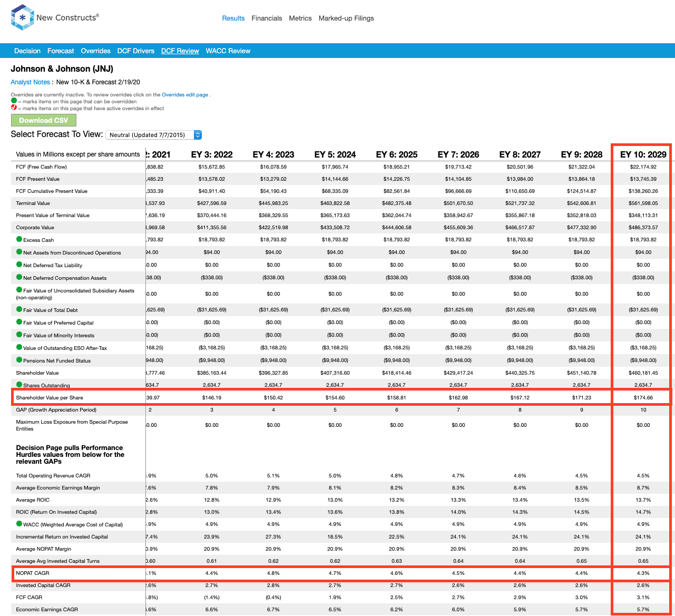This screenshot has width=675, height=616.
Task: Click the EY 10: 2029 column header
Action: click(643, 154)
